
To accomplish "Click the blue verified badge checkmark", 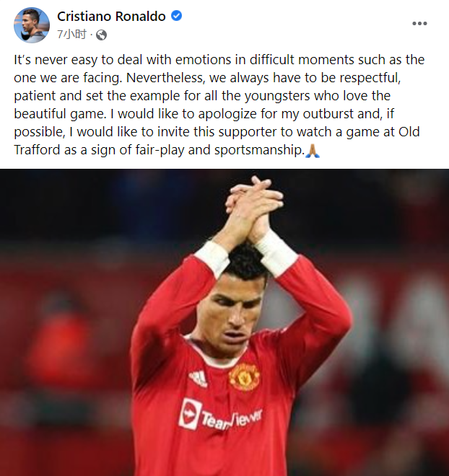I will tap(177, 16).
